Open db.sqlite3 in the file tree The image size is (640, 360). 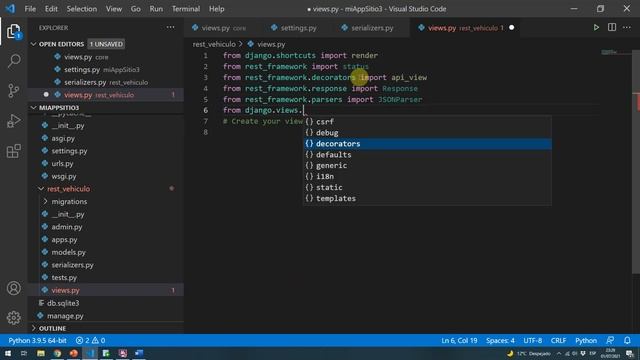coord(63,303)
